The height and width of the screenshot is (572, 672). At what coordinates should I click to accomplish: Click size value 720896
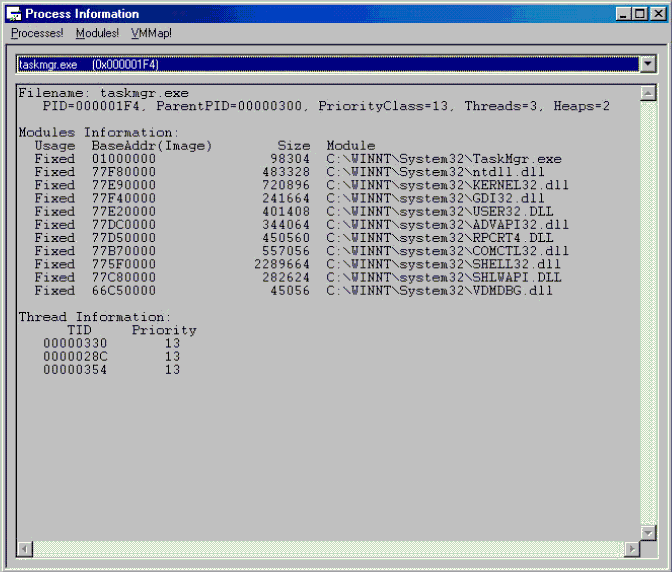point(286,185)
